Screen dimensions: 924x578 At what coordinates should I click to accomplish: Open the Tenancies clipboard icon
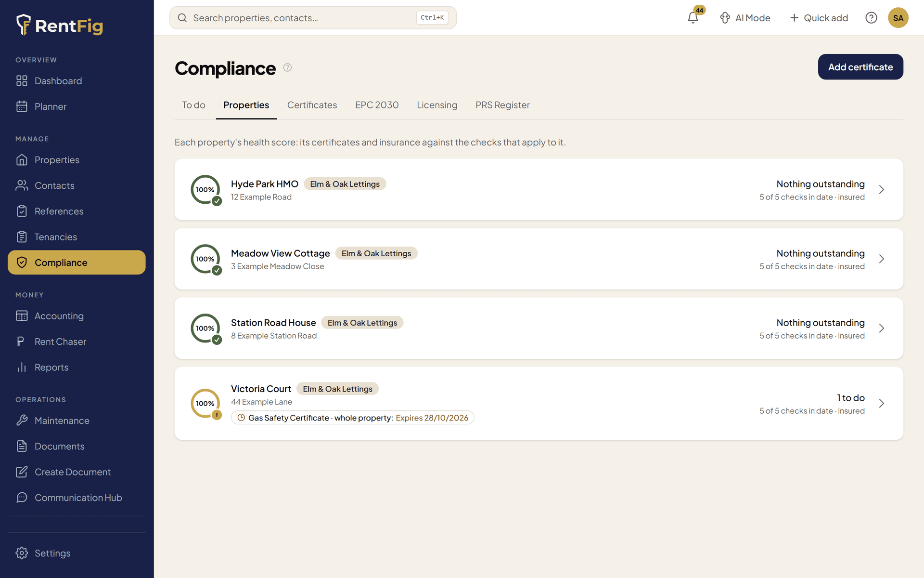[x=22, y=237]
